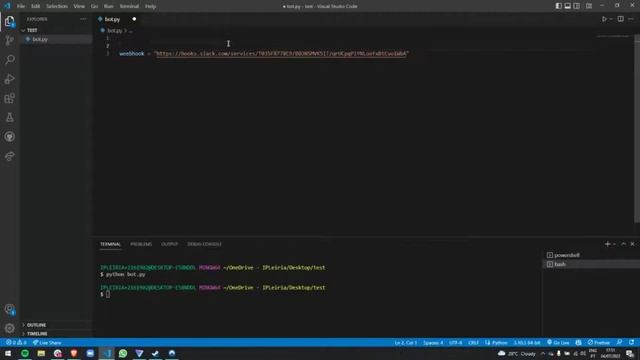Open notifications bell in status bar
Image resolution: width=640 pixels, height=360 pixels.
coord(631,342)
